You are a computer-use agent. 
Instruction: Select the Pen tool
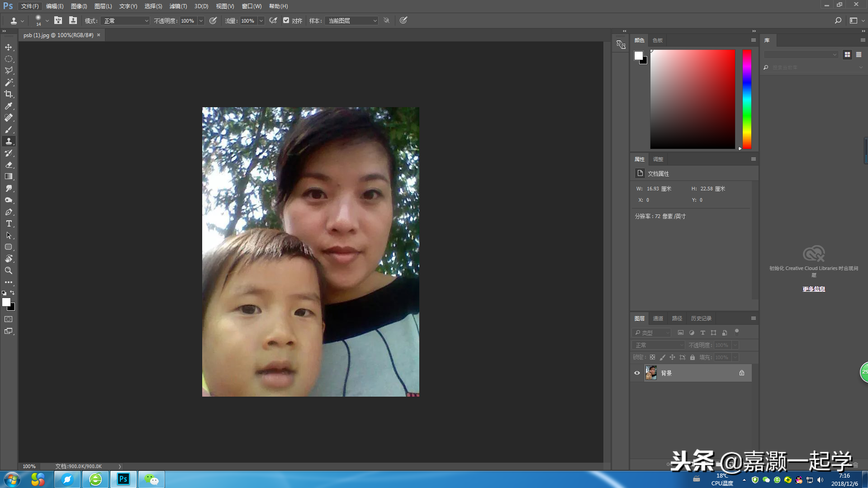tap(9, 212)
